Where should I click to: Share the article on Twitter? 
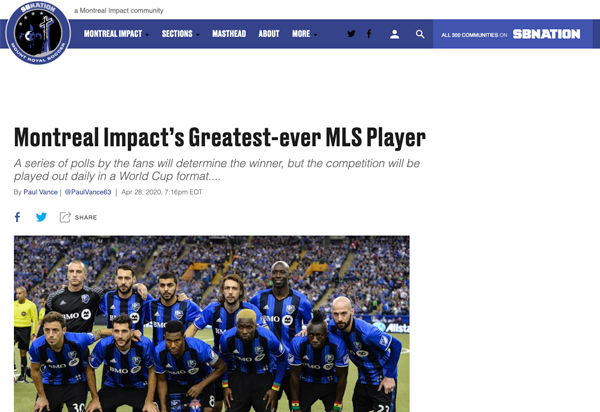click(x=41, y=217)
